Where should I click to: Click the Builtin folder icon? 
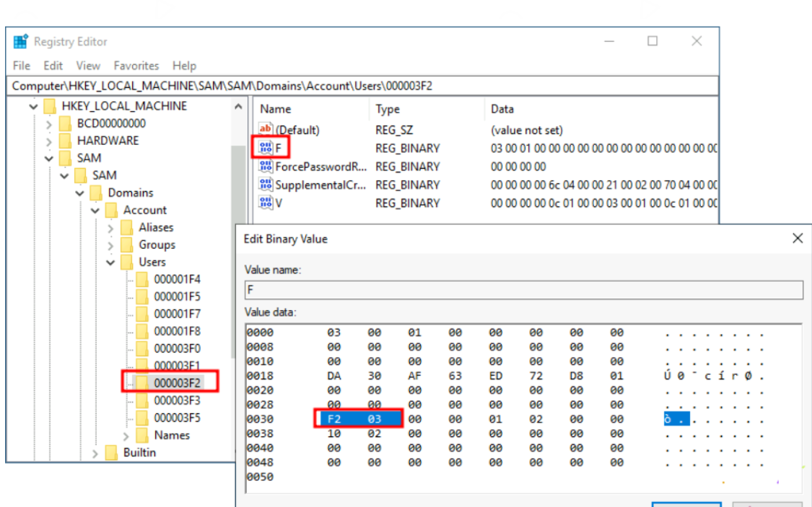(111, 453)
